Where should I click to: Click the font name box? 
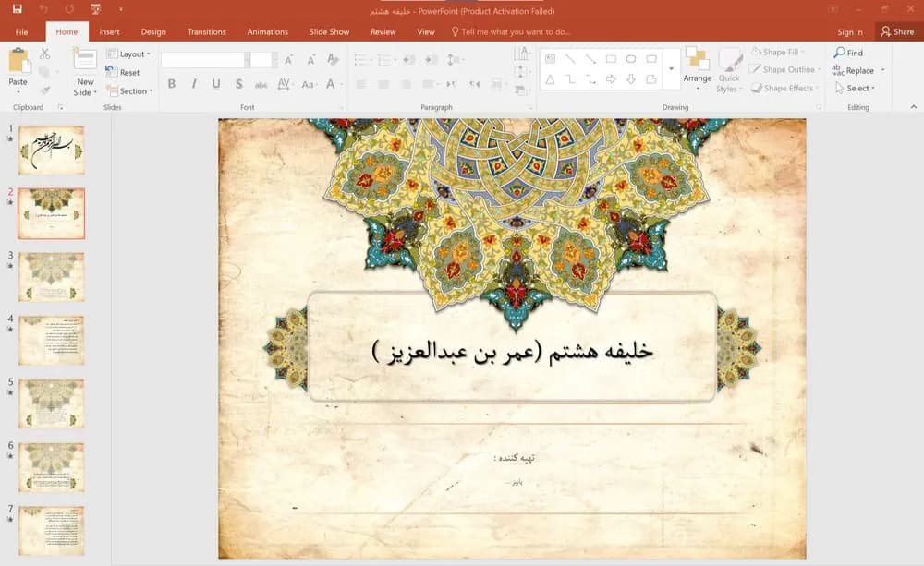click(x=202, y=59)
